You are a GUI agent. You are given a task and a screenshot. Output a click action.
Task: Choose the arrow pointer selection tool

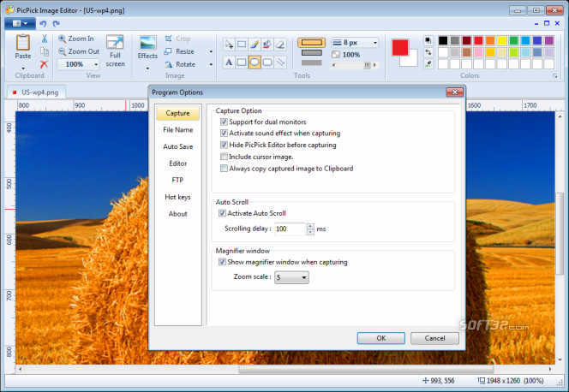click(x=229, y=45)
